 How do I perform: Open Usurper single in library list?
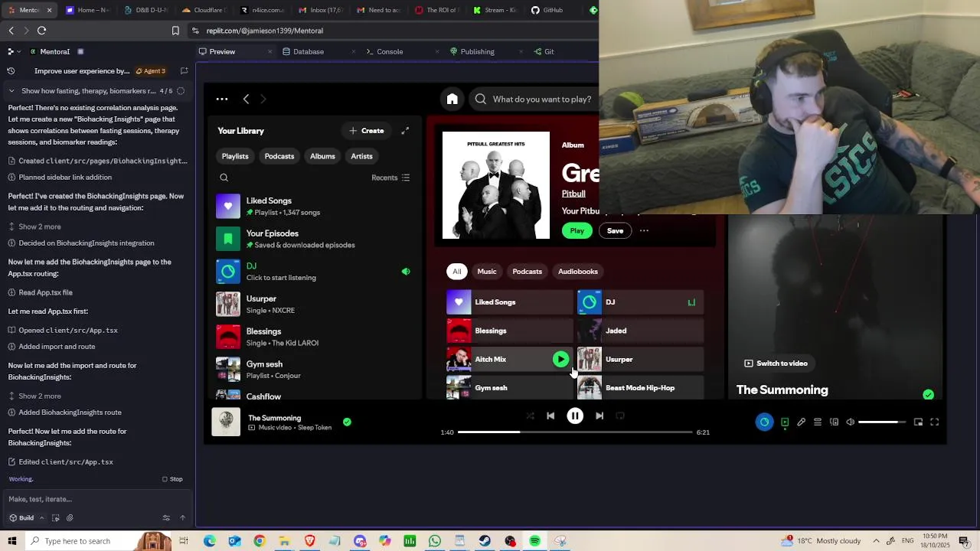click(x=314, y=304)
